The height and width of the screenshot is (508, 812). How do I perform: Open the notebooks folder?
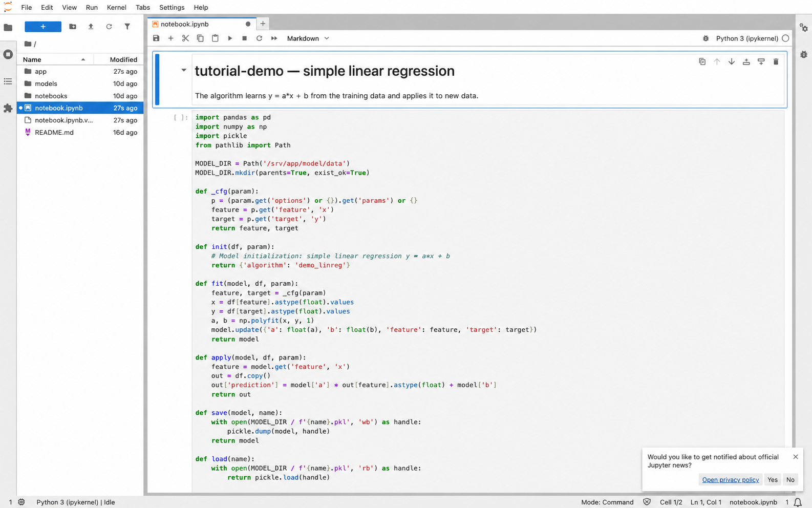pyautogui.click(x=80, y=96)
